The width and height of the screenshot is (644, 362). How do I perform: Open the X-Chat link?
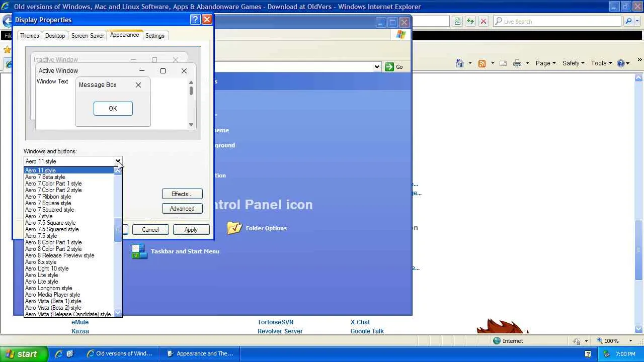(x=360, y=322)
